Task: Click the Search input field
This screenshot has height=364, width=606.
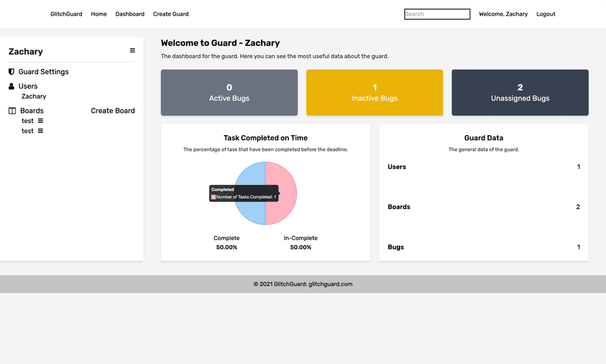Action: (437, 14)
